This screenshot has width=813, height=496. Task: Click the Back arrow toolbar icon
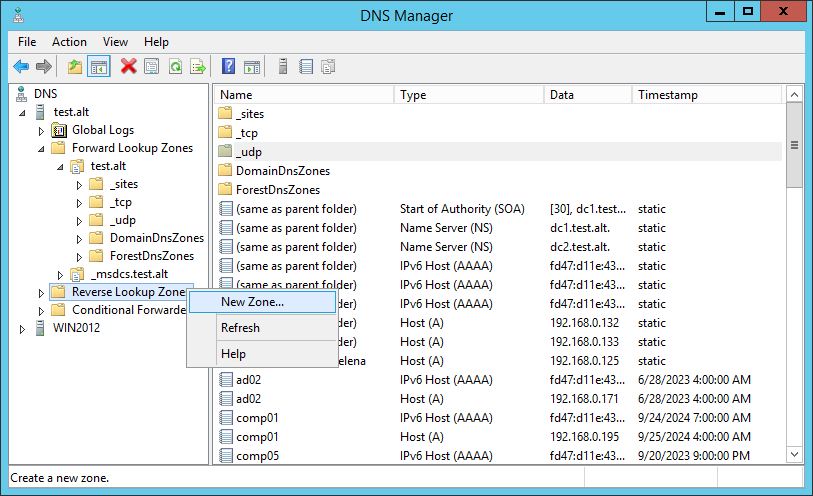coord(21,67)
